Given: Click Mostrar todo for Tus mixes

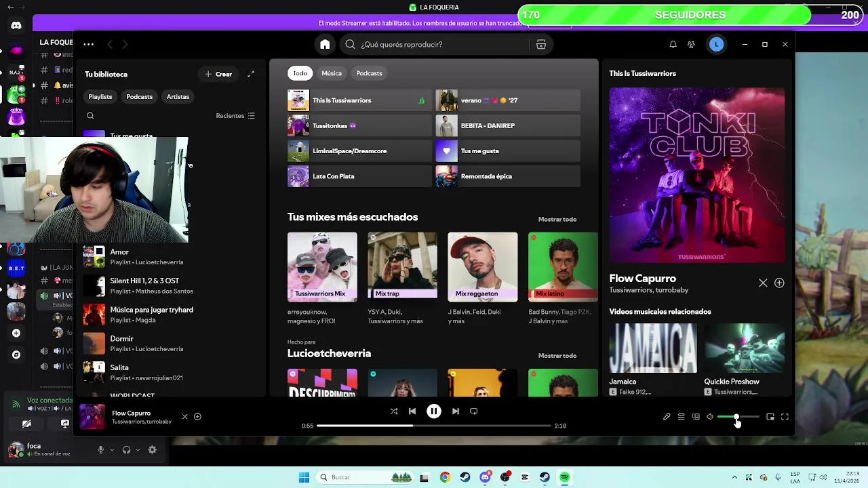Looking at the screenshot, I should tap(557, 219).
